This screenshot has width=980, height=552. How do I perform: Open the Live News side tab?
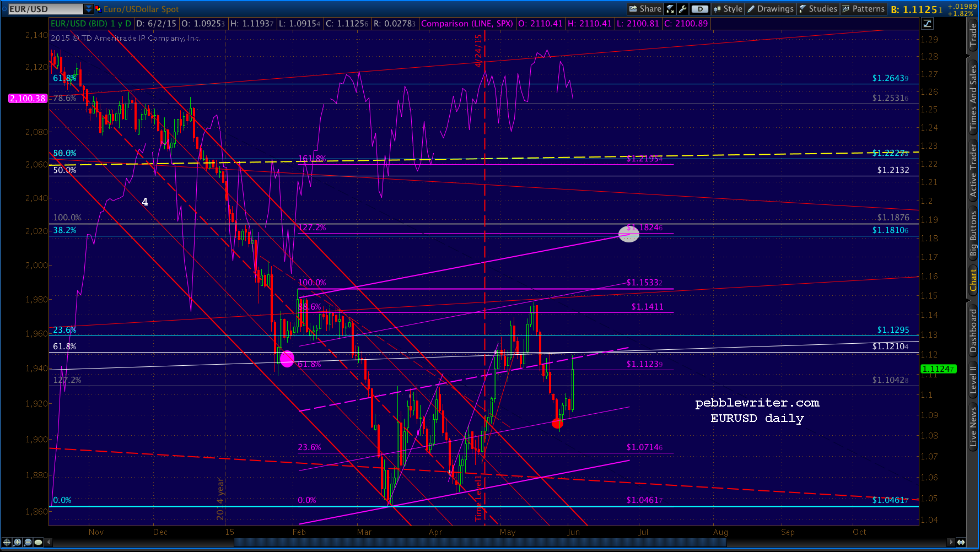[x=973, y=426]
